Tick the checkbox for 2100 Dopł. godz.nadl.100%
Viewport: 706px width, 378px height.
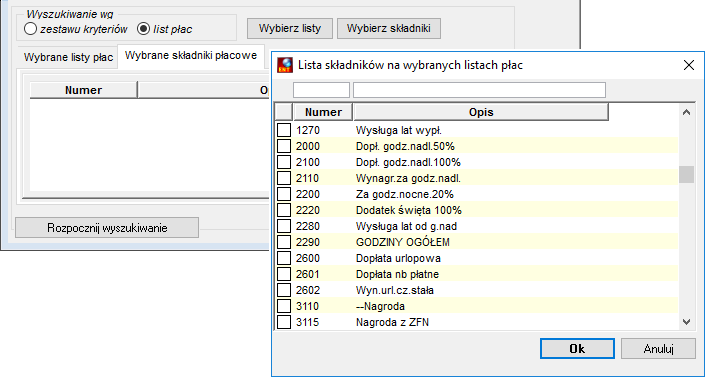tap(284, 162)
